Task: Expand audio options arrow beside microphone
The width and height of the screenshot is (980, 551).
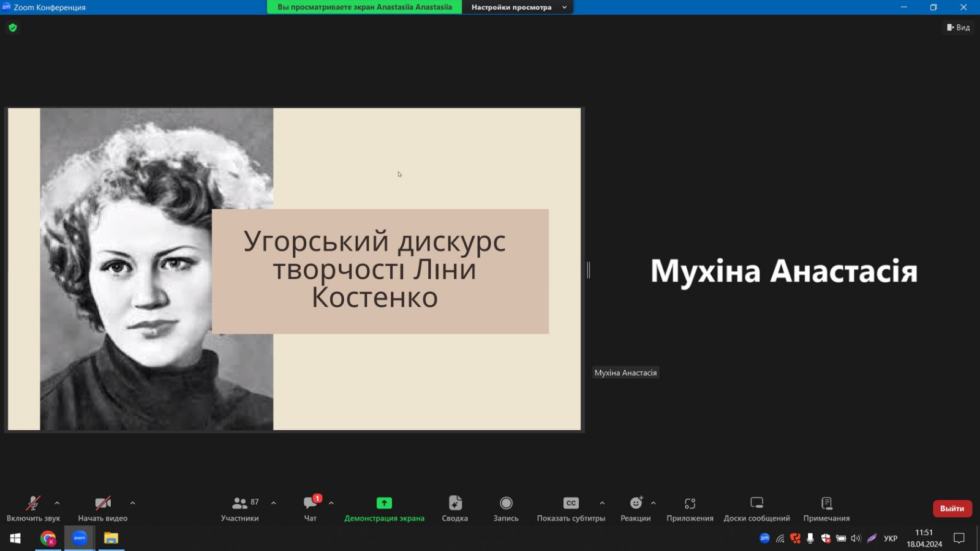Action: 57,503
